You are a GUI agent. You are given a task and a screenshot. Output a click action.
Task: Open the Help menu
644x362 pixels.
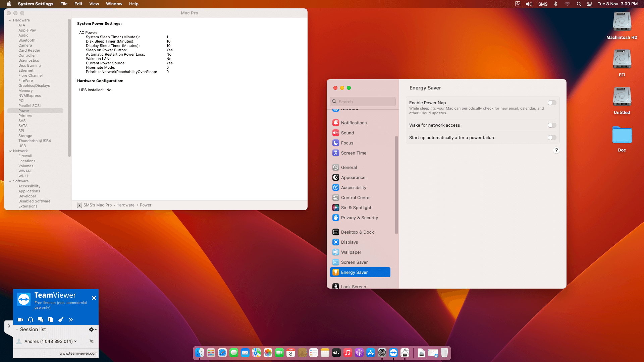134,4
